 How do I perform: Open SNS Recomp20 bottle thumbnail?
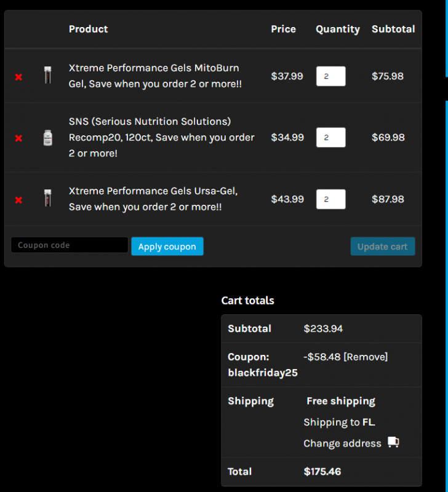tap(48, 137)
